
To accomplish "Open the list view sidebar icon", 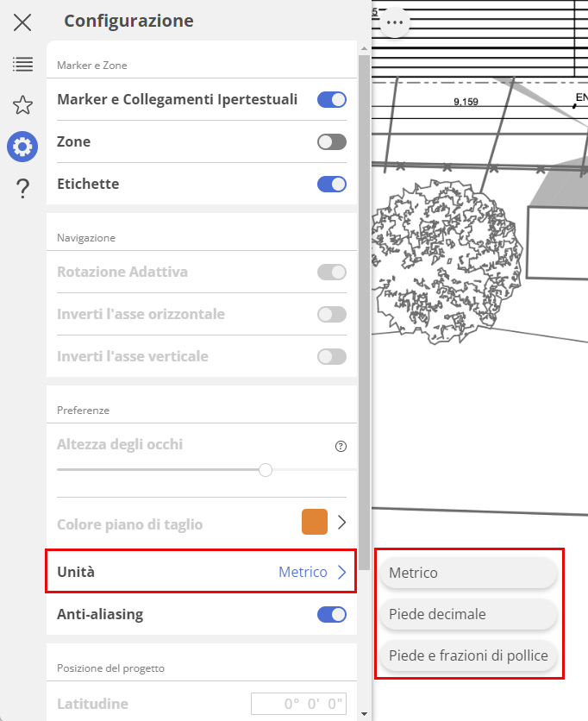I will pyautogui.click(x=22, y=64).
